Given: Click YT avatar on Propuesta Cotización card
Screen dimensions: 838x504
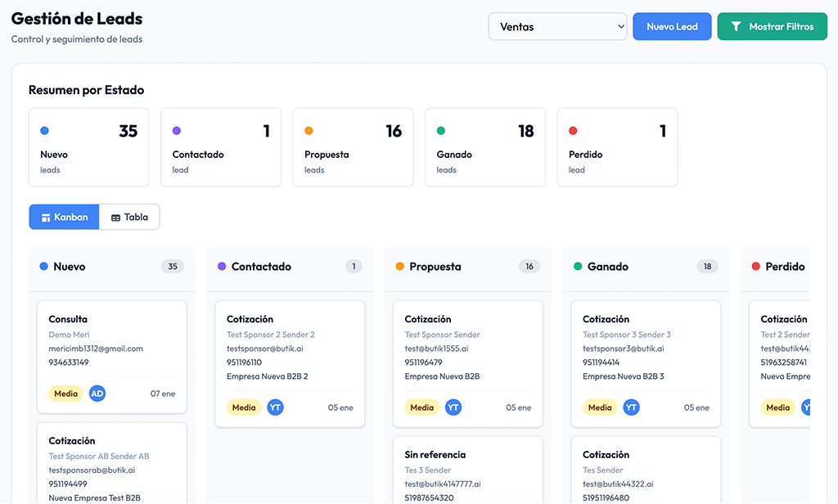Looking at the screenshot, I should pyautogui.click(x=453, y=407).
